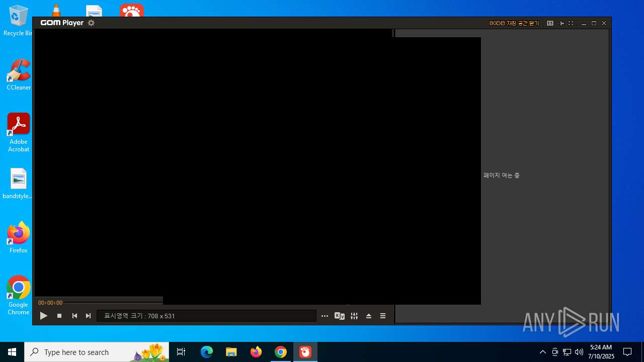Open network status tray icon
This screenshot has height=362, width=644.
point(567,352)
